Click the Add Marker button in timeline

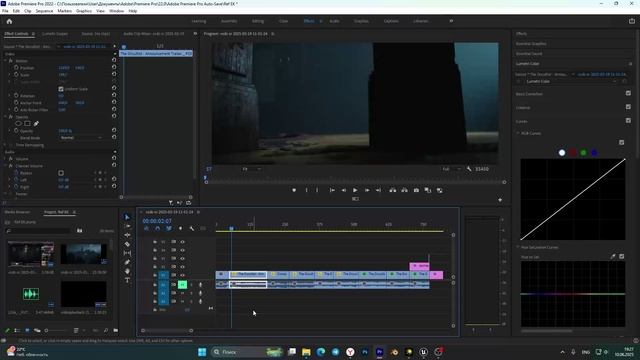point(180,229)
